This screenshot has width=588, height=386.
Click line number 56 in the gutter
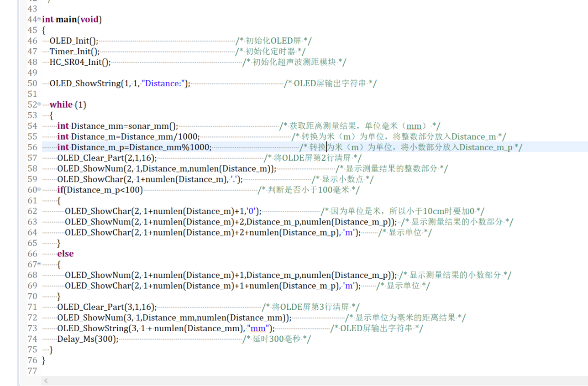click(32, 147)
